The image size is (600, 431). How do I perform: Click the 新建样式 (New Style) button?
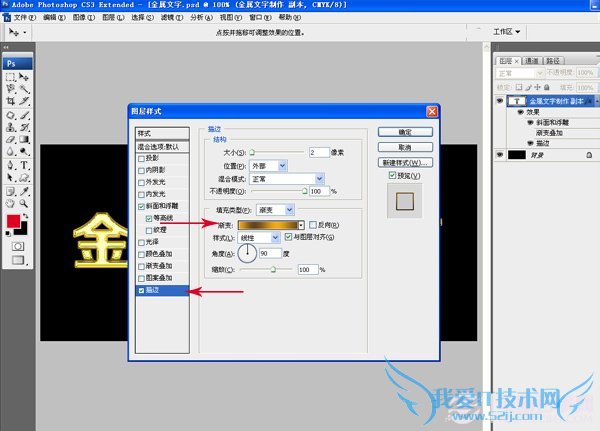click(x=405, y=162)
